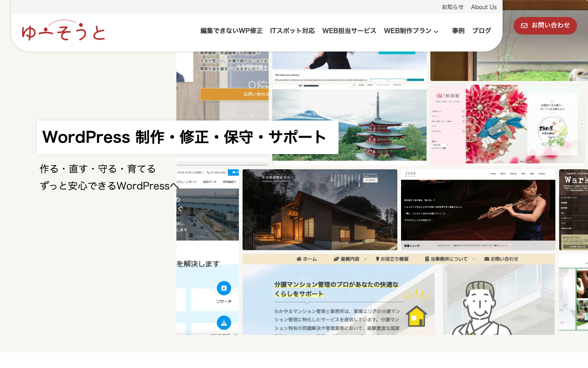This screenshot has width=588, height=368.
Task: Go to WEB担当サービス page
Action: click(349, 31)
